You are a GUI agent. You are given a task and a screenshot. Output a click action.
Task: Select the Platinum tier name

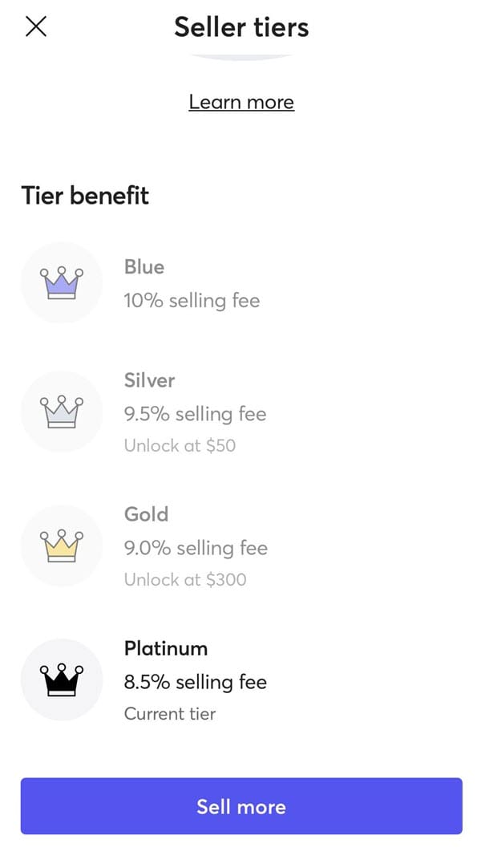pos(166,648)
